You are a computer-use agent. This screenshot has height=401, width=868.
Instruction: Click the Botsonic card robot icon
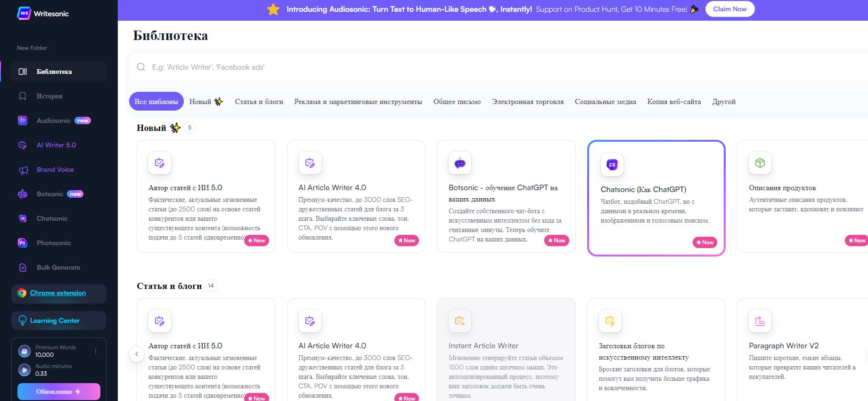click(460, 163)
